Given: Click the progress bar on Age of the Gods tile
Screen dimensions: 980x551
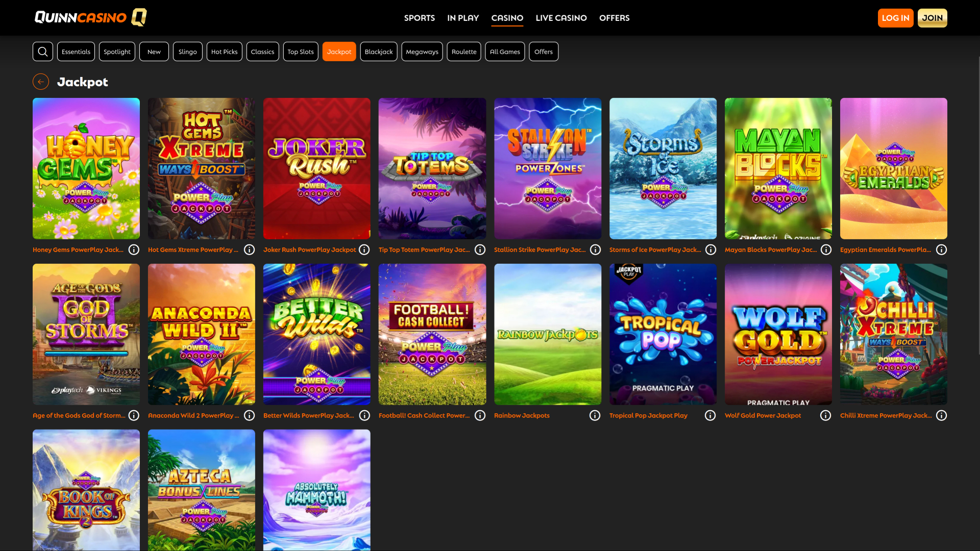Looking at the screenshot, I should [86, 352].
